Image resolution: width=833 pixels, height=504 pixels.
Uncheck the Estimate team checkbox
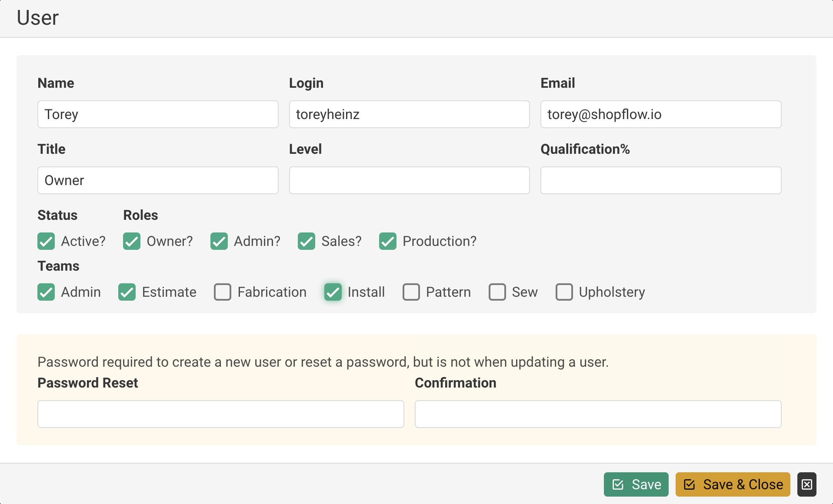(x=127, y=292)
